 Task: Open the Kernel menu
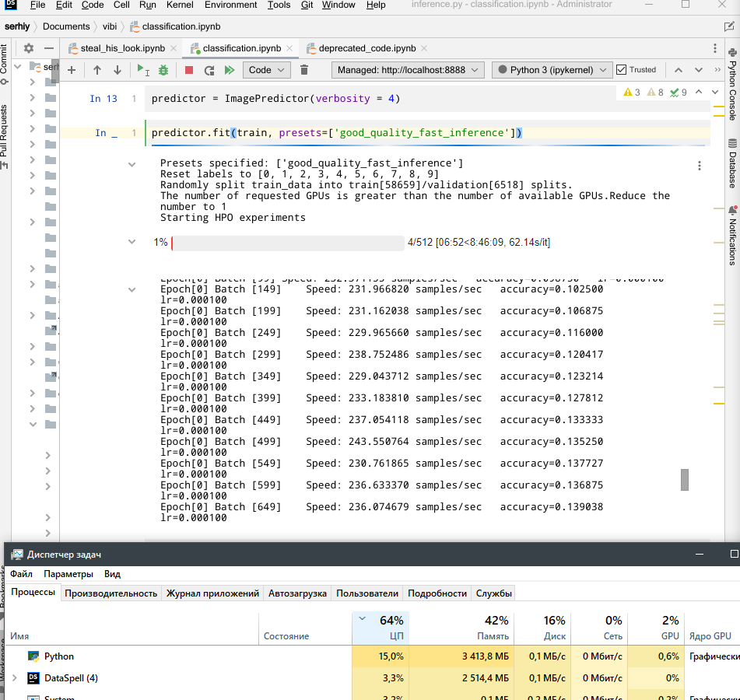coord(180,5)
